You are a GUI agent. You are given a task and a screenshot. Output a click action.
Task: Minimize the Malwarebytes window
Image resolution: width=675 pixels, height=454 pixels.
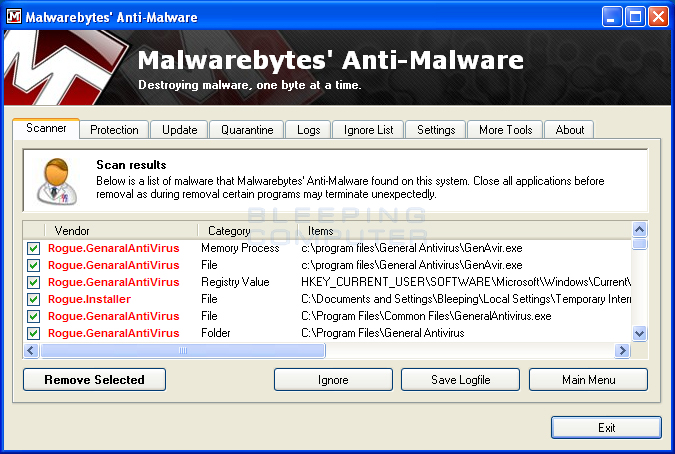pos(611,17)
